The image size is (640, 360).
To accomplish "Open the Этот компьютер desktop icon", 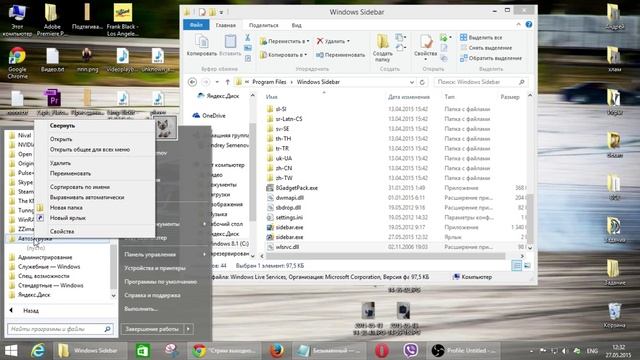I will point(17,20).
